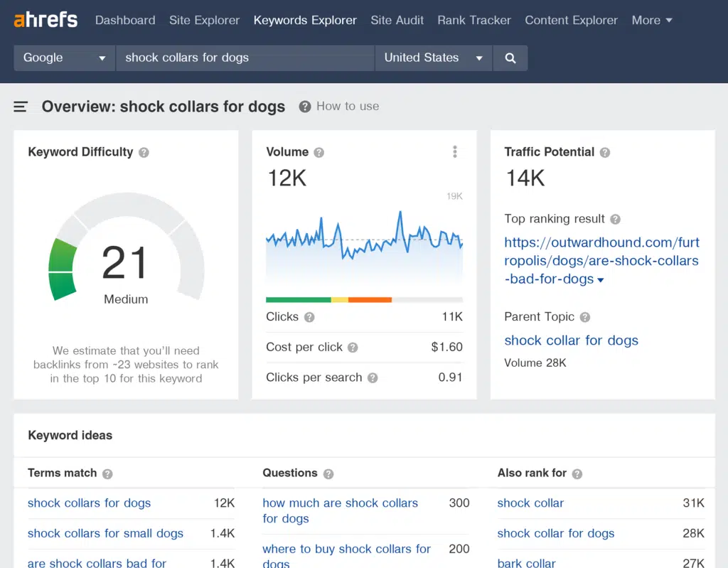Click the clicks distribution color bar
This screenshot has height=568, width=728.
point(364,300)
